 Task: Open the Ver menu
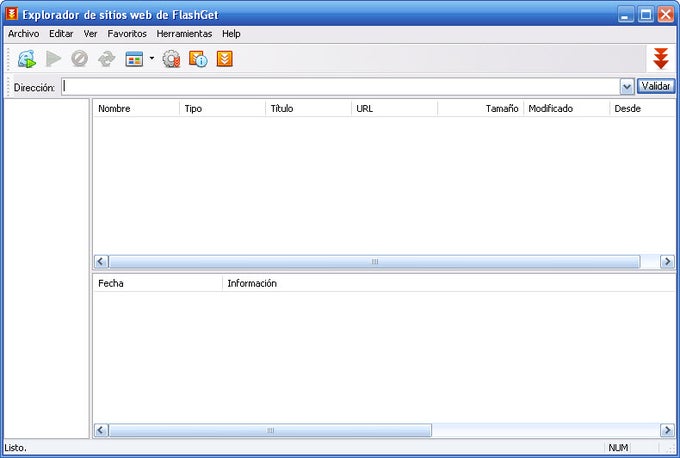click(x=90, y=33)
